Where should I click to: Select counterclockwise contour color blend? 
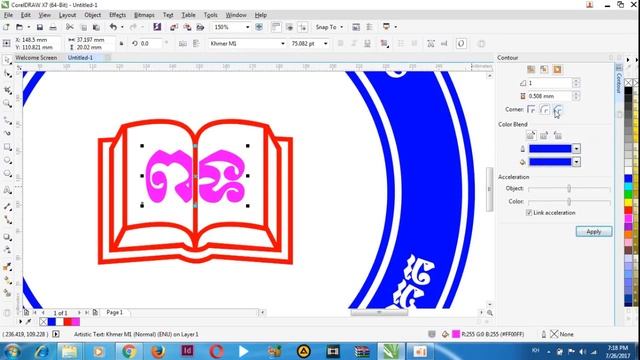tap(558, 135)
